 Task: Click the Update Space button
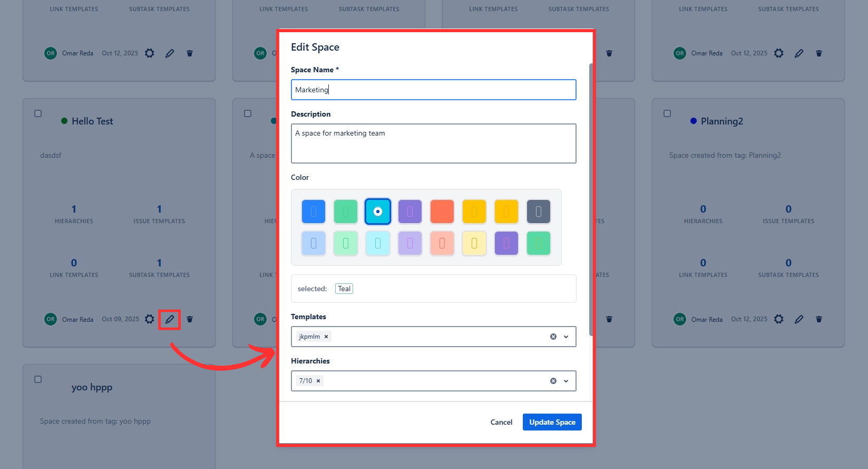point(552,422)
